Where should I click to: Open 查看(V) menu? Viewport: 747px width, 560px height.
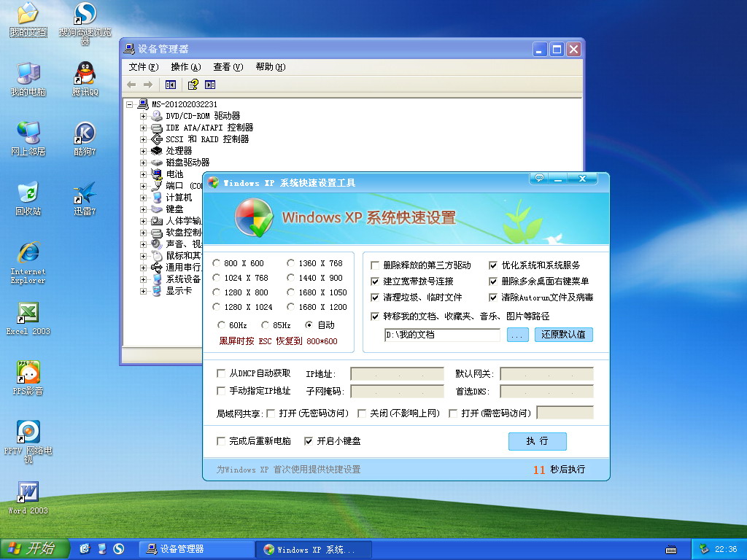[x=228, y=67]
